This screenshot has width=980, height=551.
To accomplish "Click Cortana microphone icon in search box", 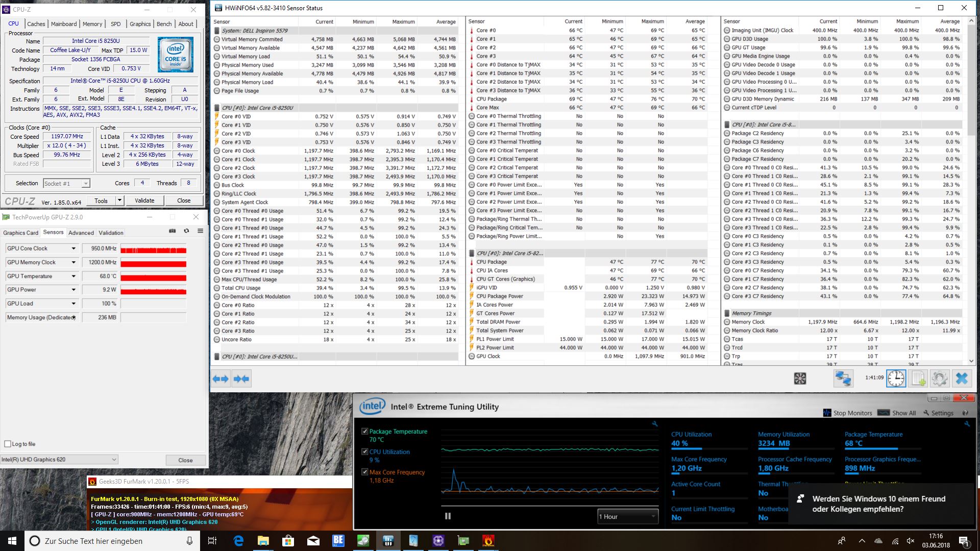I will [x=189, y=541].
